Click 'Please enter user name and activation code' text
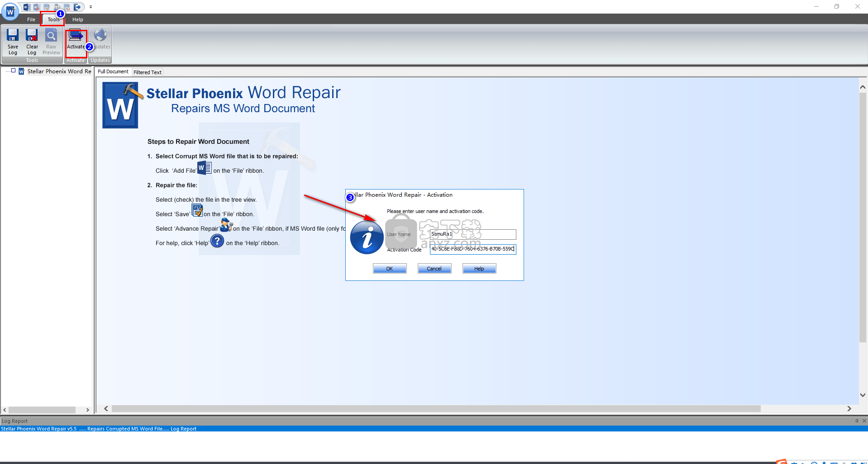Screen dimensions: 868x464 point(435,211)
